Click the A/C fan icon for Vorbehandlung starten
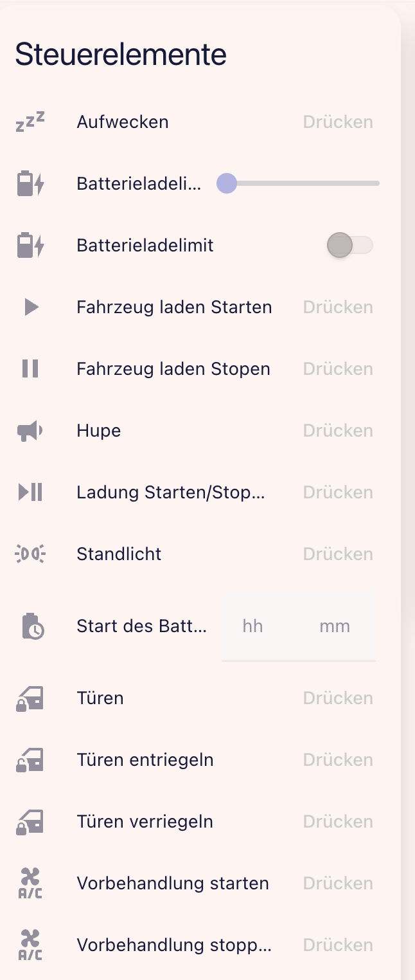Image resolution: width=415 pixels, height=980 pixels. (30, 884)
